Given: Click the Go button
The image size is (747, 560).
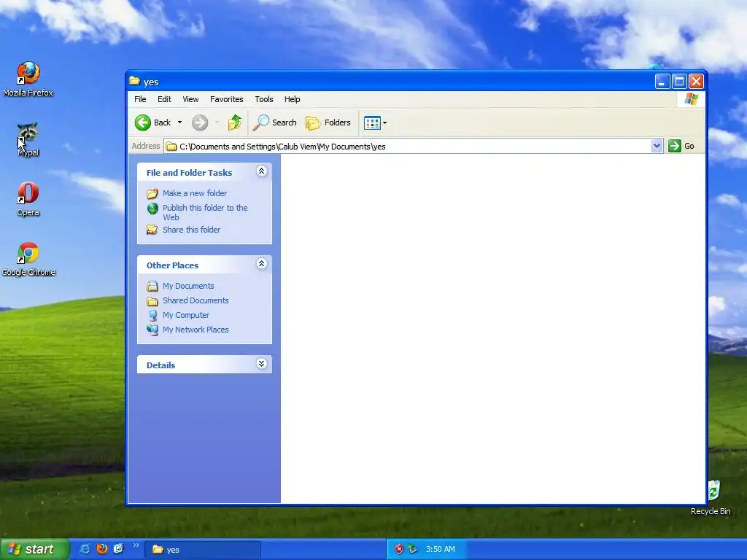Looking at the screenshot, I should click(681, 146).
